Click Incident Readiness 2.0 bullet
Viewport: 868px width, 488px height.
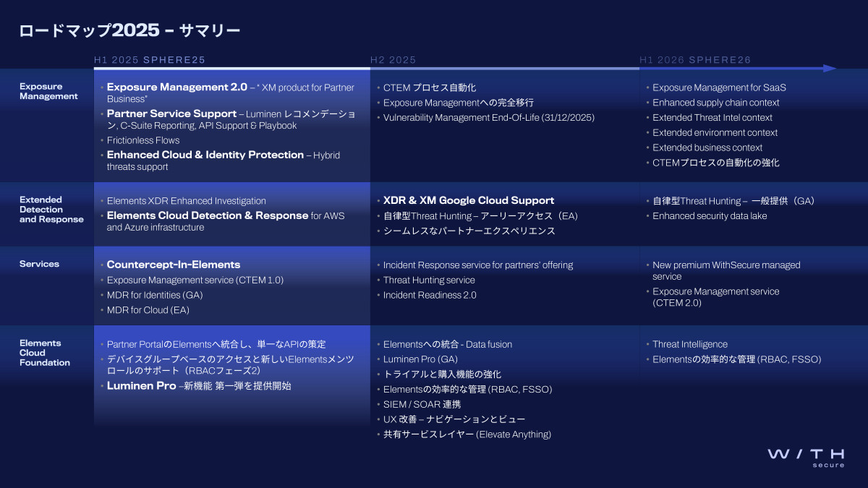point(430,295)
